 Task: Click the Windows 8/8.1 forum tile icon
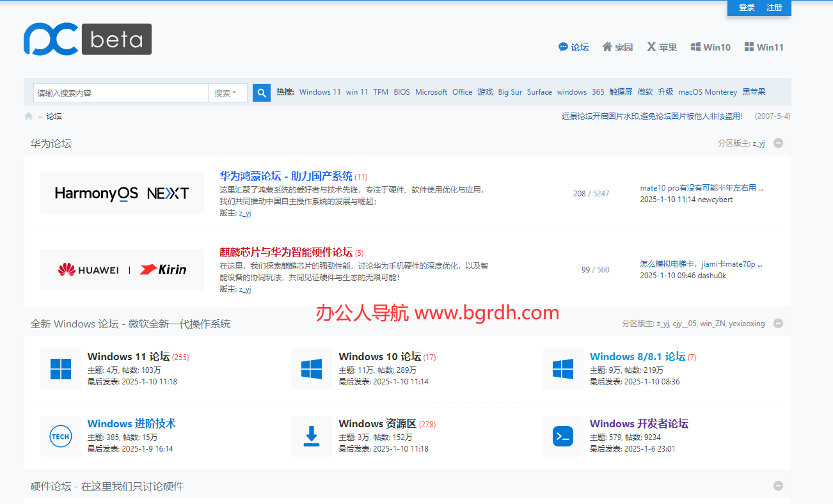(563, 369)
